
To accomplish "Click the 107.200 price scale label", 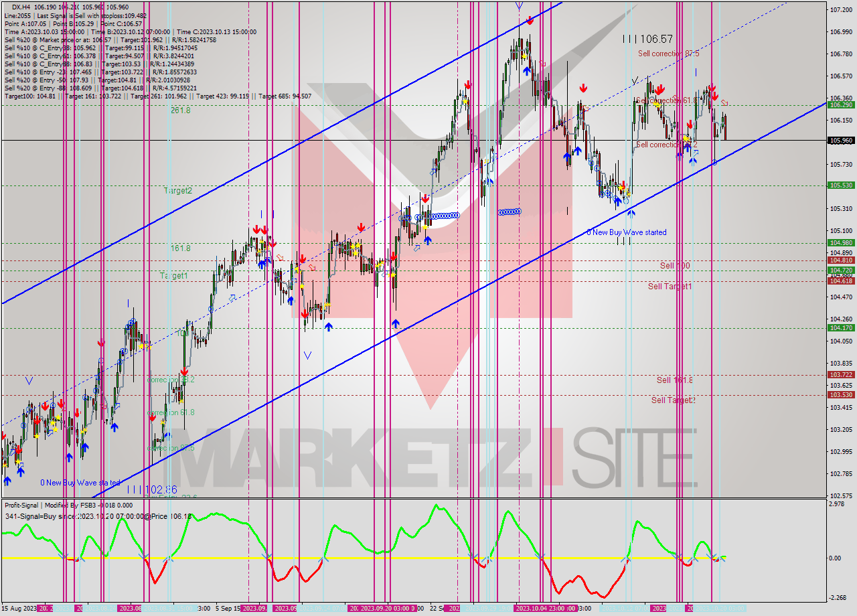I will 841,10.
